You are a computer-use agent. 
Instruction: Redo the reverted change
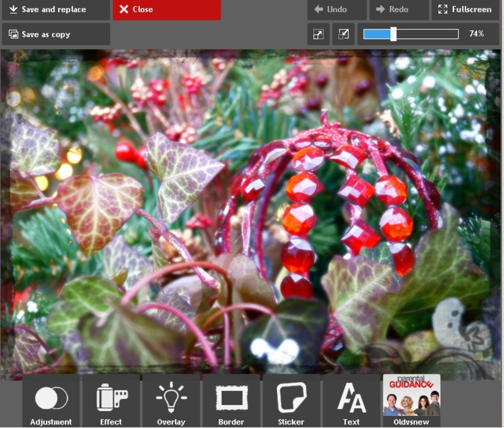click(x=398, y=9)
